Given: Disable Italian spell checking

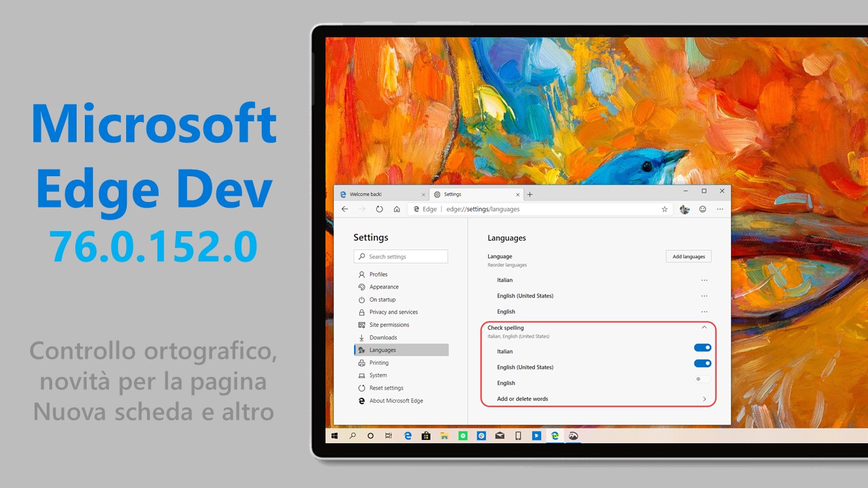Looking at the screenshot, I should point(703,348).
